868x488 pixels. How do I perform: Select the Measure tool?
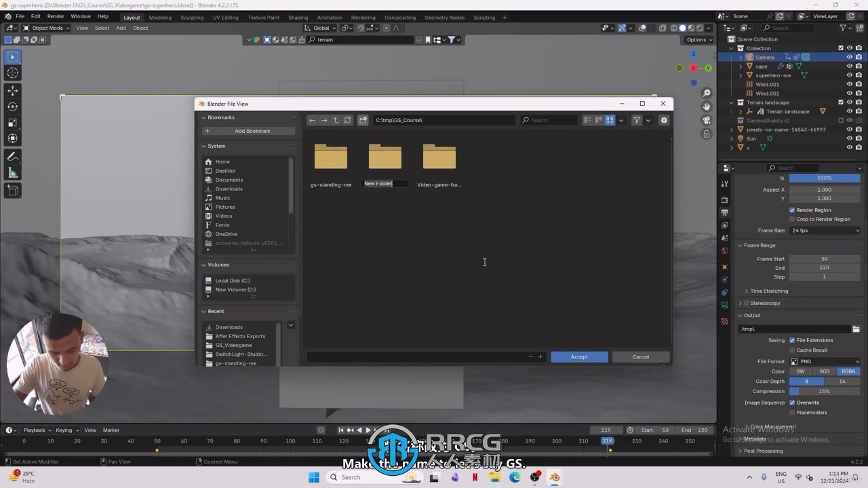pyautogui.click(x=13, y=173)
